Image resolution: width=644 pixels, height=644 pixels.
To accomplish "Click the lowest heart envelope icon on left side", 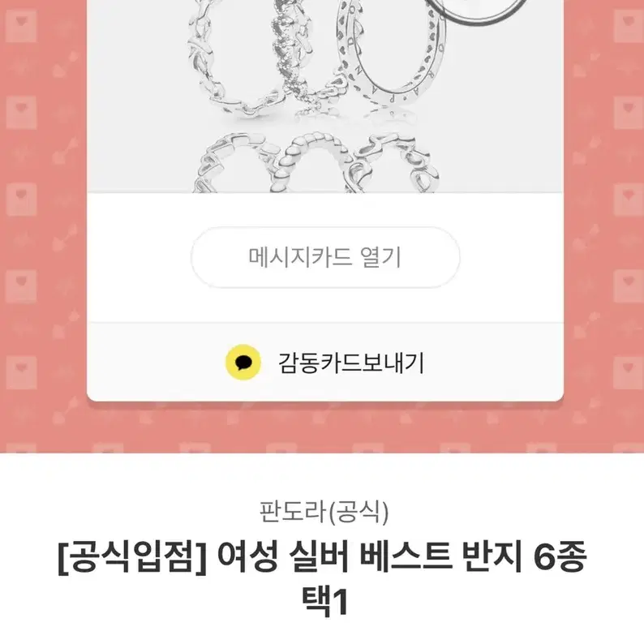I will (x=21, y=372).
